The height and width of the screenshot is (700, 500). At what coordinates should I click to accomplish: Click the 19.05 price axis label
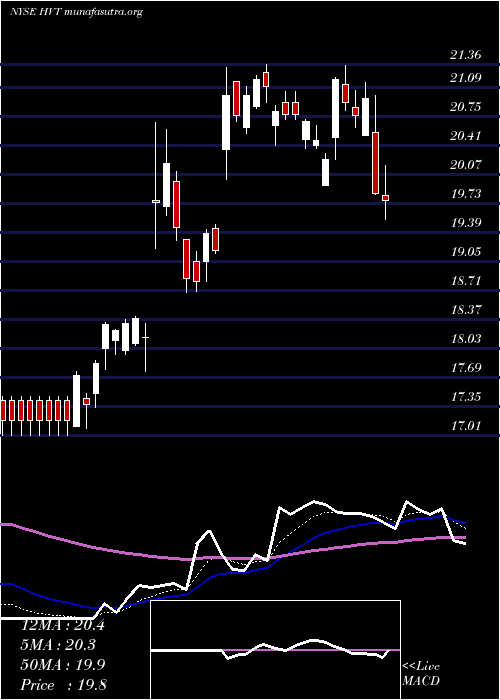[x=466, y=252]
